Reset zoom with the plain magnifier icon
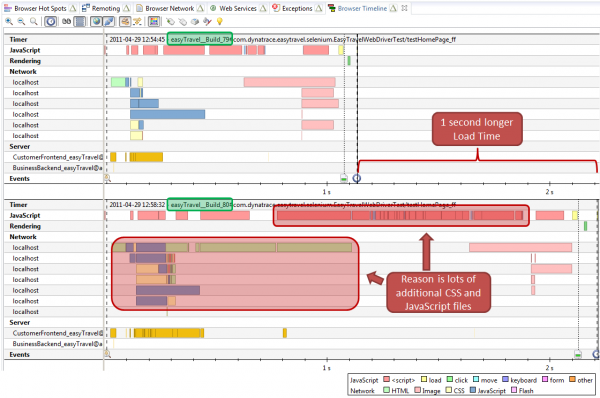Screen dimensions: 600x398 [34, 21]
